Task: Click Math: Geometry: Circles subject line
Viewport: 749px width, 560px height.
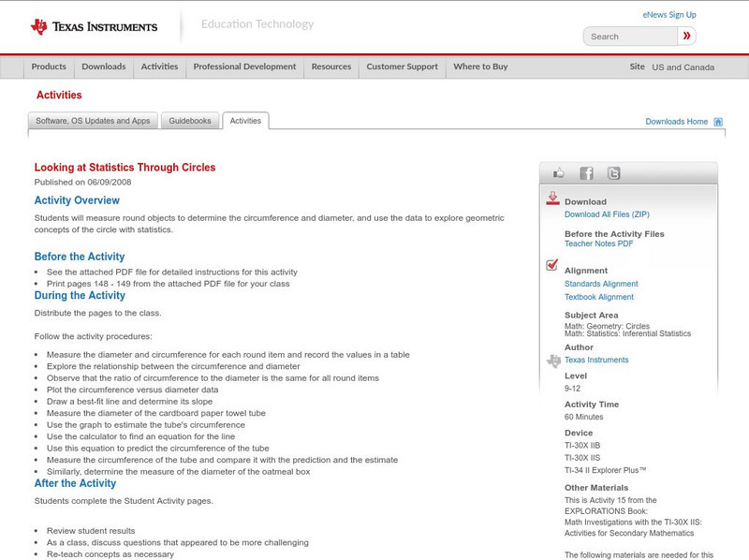Action: pyautogui.click(x=607, y=326)
